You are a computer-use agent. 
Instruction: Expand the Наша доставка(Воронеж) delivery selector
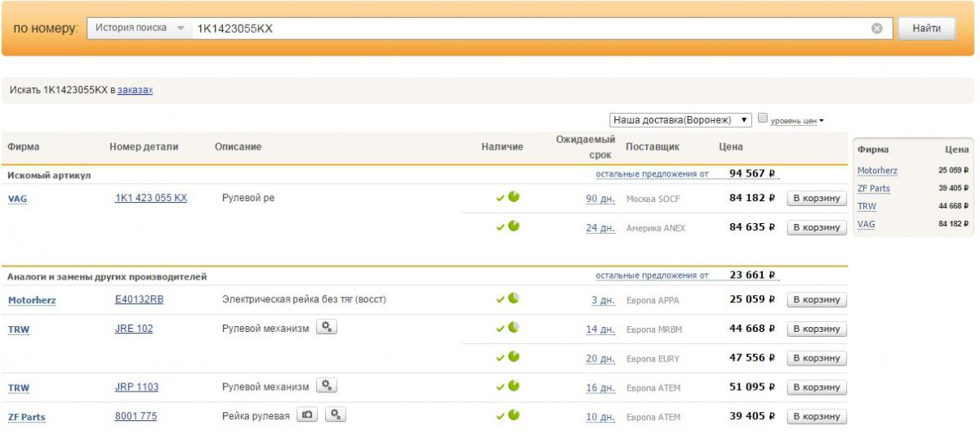click(x=681, y=119)
